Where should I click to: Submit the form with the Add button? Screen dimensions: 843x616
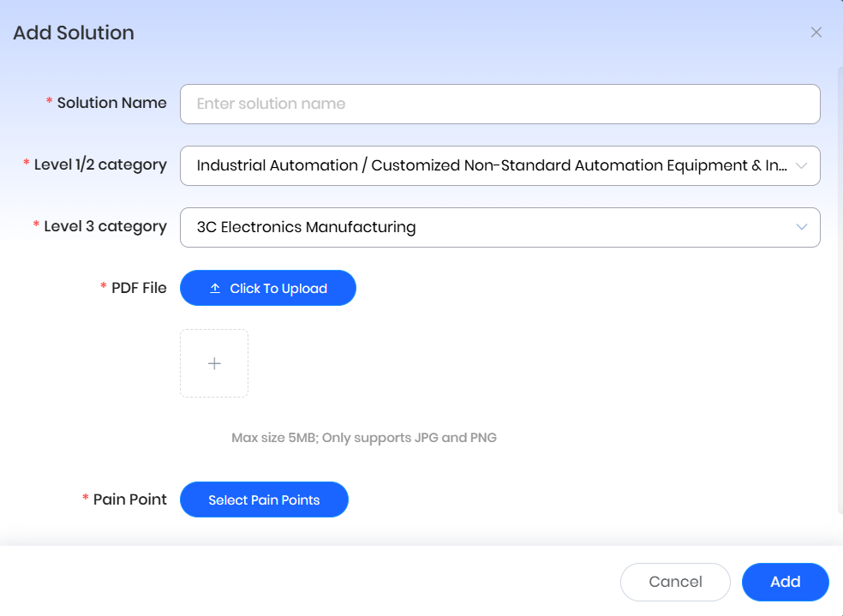(785, 582)
